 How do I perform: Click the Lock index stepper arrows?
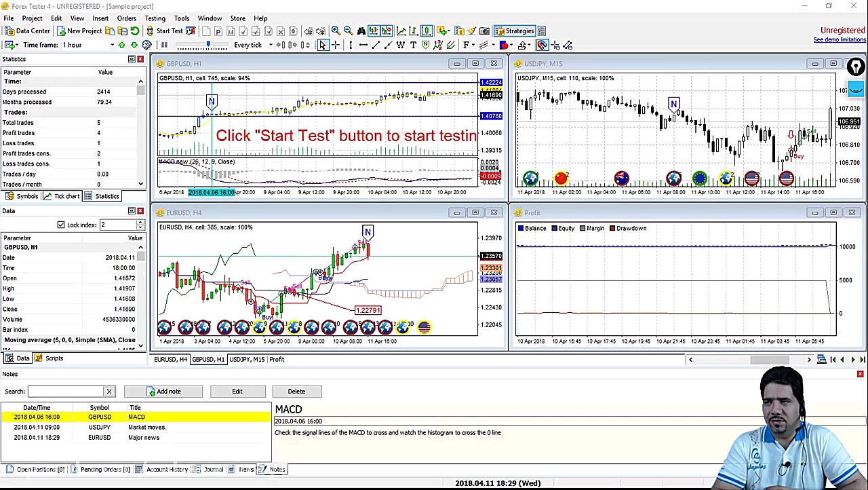140,225
